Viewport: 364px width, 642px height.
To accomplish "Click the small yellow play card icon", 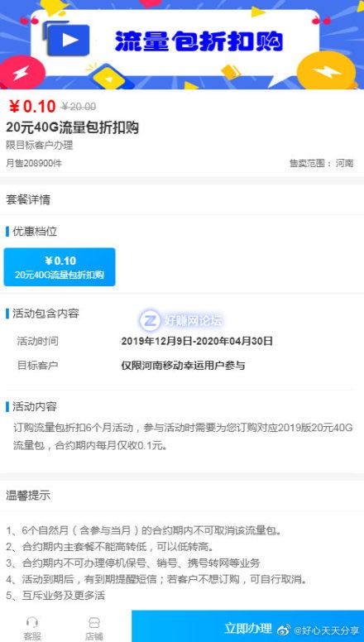I will [109, 76].
